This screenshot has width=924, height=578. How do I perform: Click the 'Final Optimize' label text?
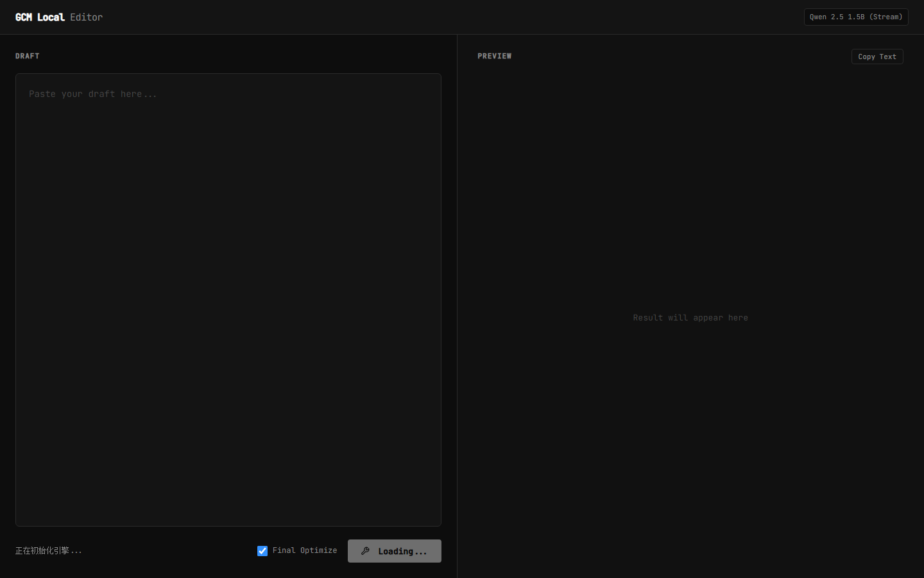305,550
